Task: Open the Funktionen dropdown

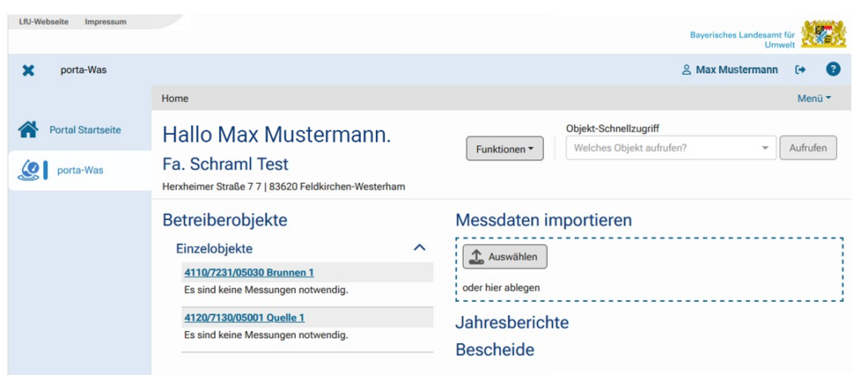Action: (x=505, y=148)
